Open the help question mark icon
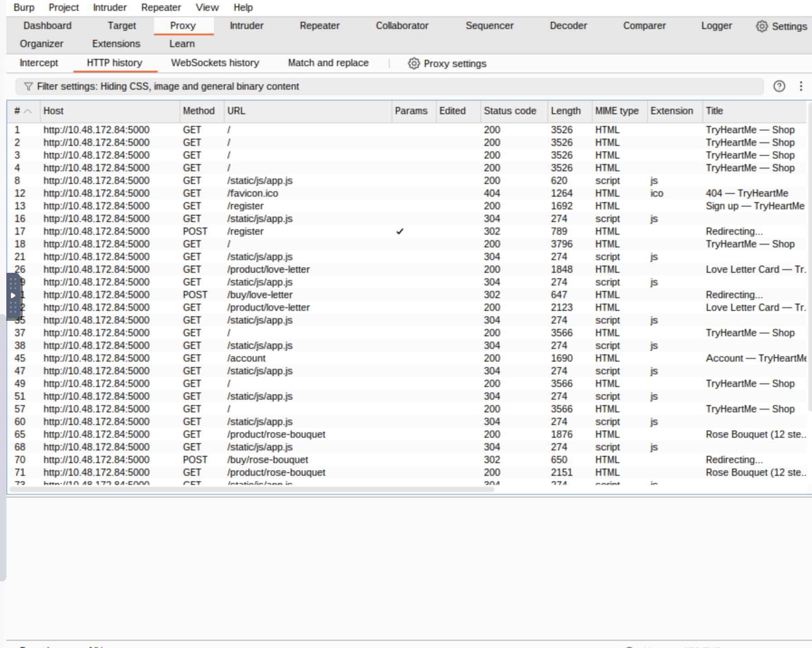Image resolution: width=812 pixels, height=648 pixels. pos(779,86)
